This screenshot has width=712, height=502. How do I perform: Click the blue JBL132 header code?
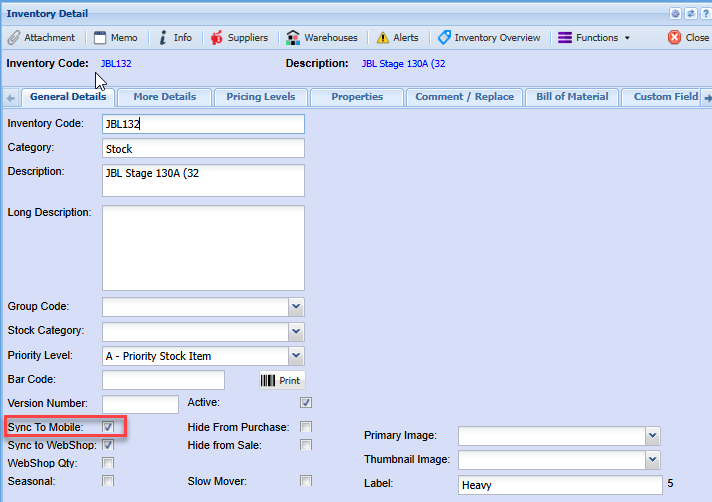[116, 64]
